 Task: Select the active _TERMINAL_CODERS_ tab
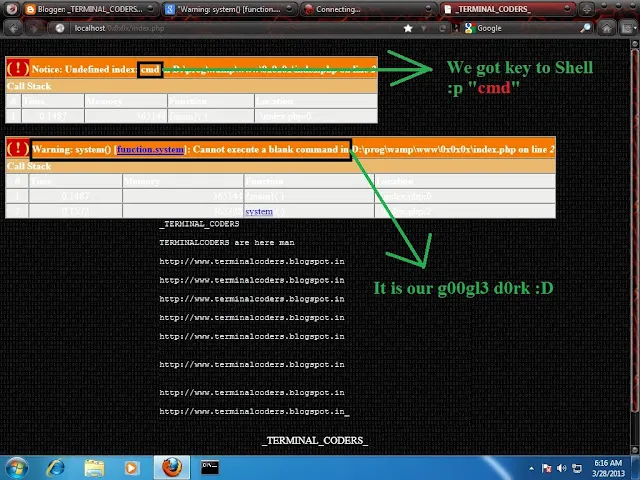(507, 9)
